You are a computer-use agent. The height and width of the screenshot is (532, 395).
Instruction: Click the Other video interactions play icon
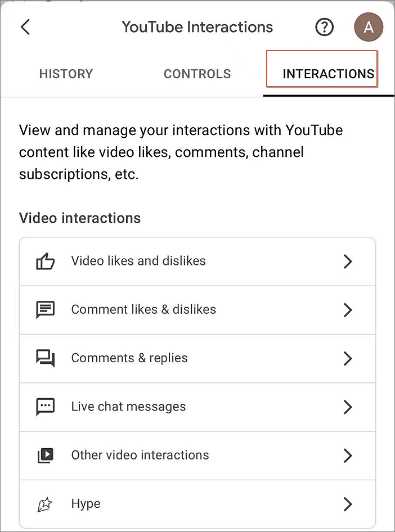click(45, 455)
